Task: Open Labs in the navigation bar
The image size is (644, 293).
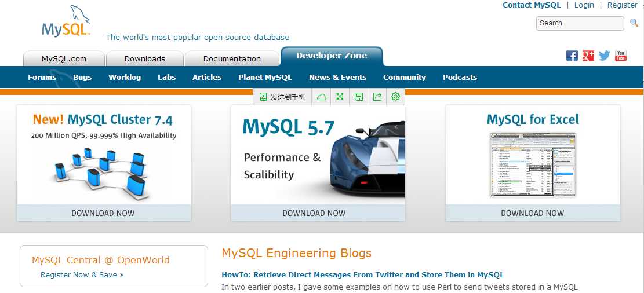Action: [166, 77]
